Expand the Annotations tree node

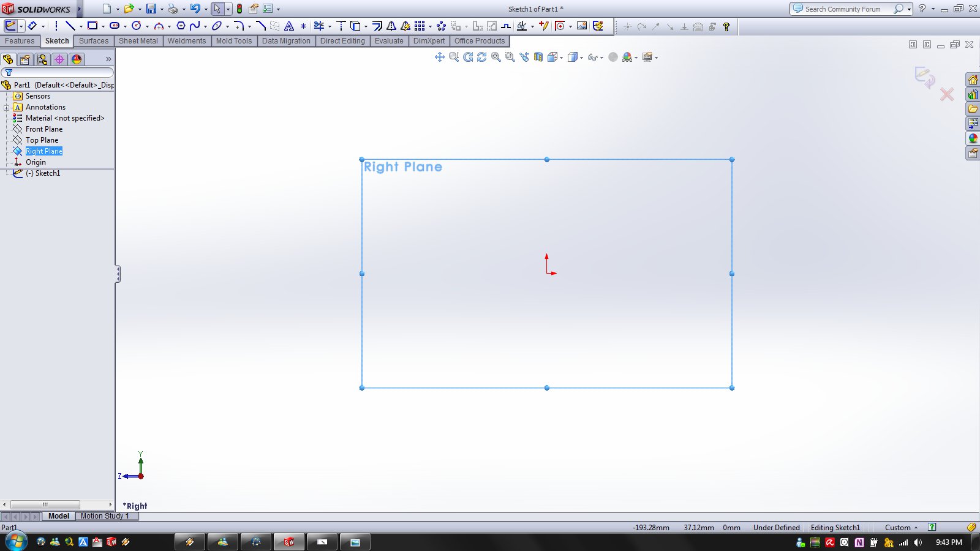[x=7, y=107]
